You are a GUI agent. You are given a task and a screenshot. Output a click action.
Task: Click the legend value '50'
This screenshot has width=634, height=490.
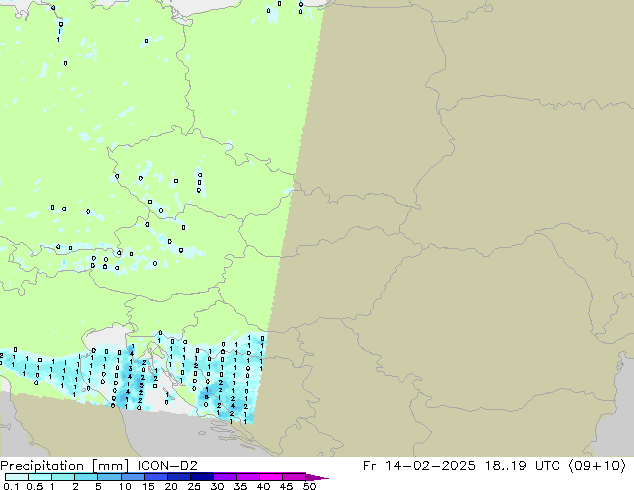[309, 486]
